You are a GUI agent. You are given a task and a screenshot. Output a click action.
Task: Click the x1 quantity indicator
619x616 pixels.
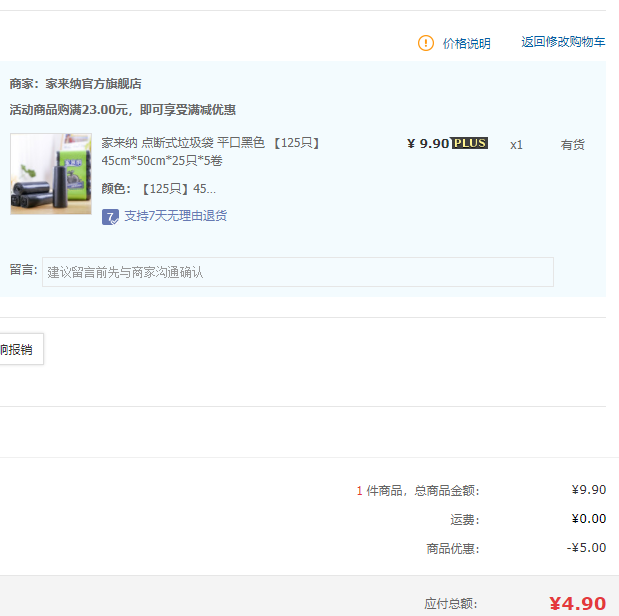[516, 144]
